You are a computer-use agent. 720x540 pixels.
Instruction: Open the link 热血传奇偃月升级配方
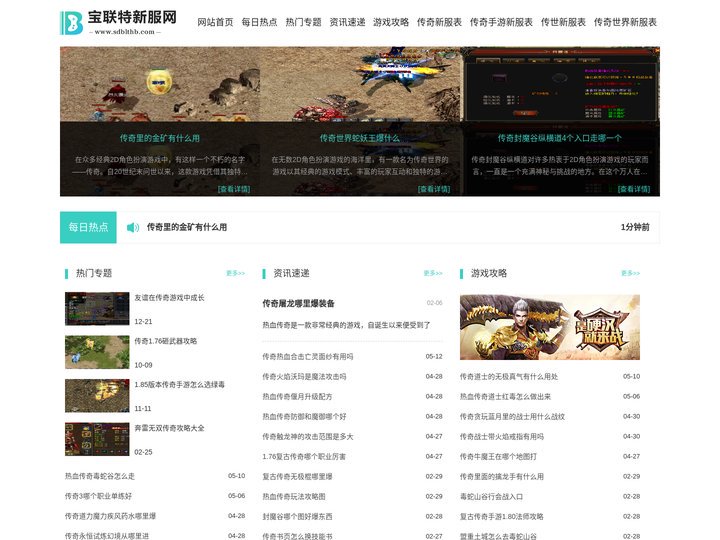click(297, 397)
